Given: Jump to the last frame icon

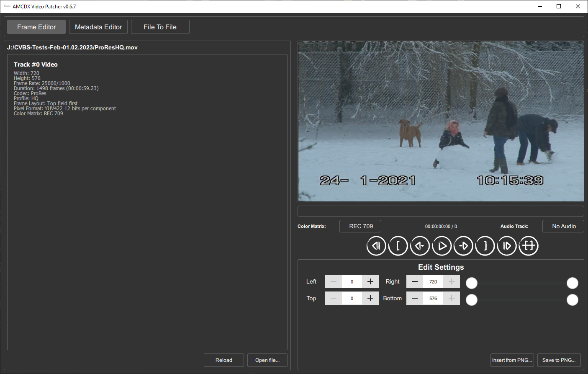Looking at the screenshot, I should (507, 246).
